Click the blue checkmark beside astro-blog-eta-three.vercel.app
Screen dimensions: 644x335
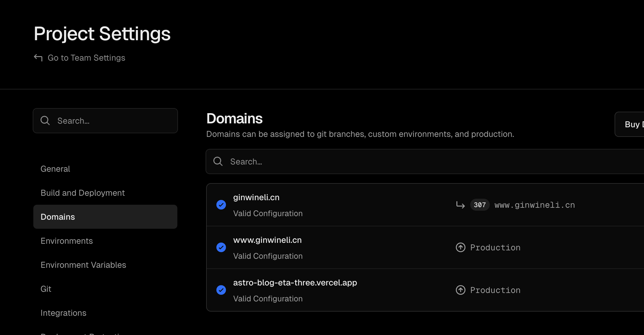(x=221, y=290)
